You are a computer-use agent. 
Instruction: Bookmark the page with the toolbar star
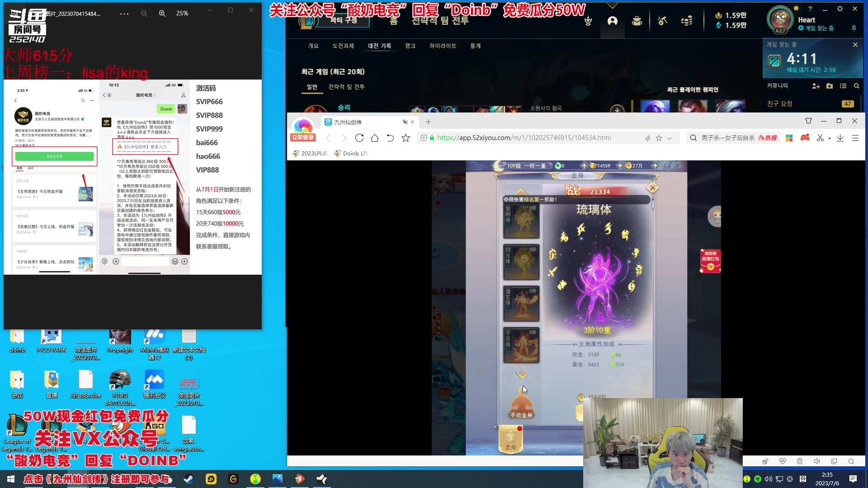point(406,138)
